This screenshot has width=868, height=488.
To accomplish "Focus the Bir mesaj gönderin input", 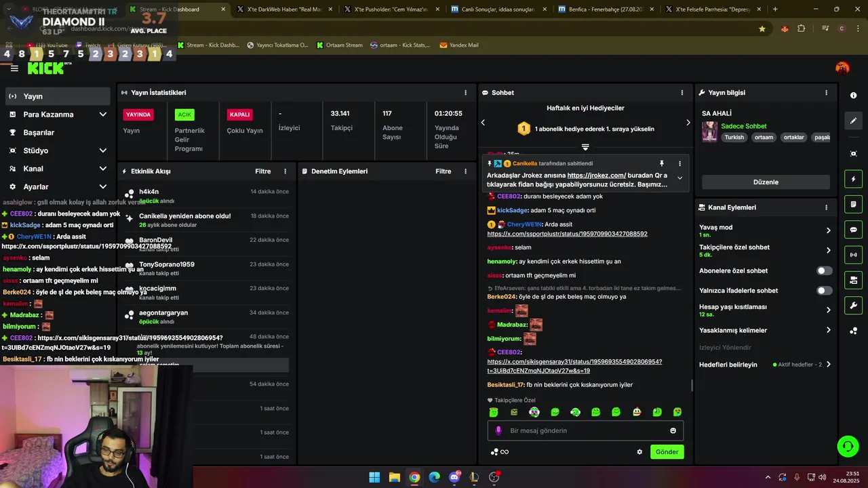I will (585, 430).
